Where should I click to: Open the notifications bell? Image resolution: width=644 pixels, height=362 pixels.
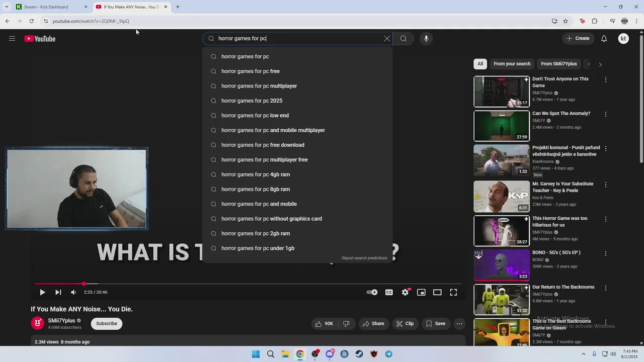(x=604, y=39)
